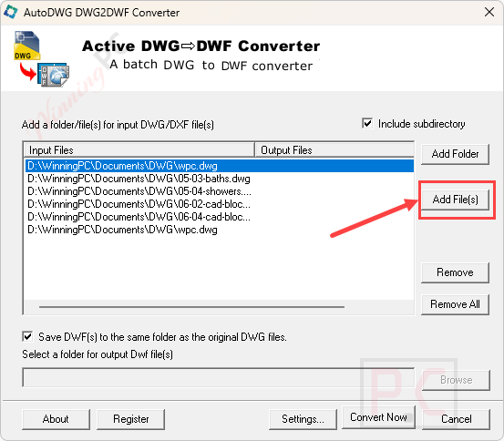504x441 pixels.
Task: Click the Output Files column header
Action: click(x=334, y=150)
